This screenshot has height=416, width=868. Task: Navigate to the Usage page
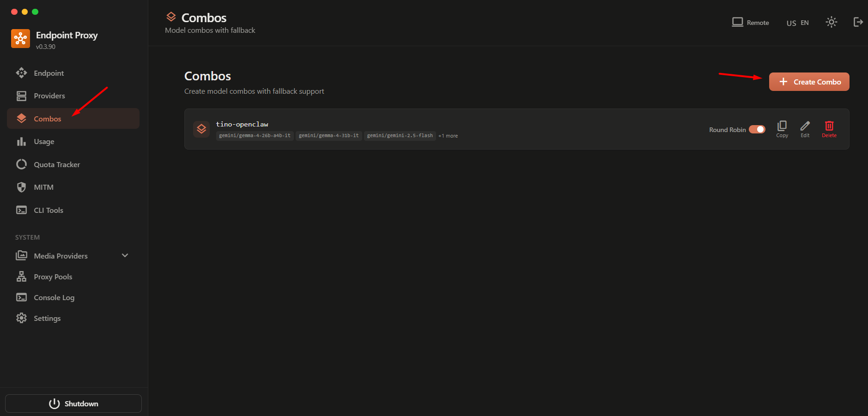coord(44,142)
